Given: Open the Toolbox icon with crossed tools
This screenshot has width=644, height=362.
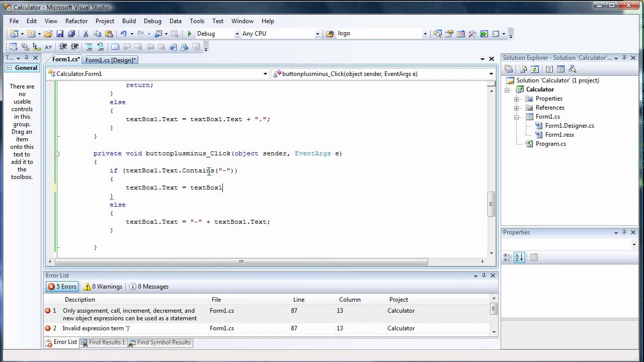Looking at the screenshot, I should click(x=472, y=34).
